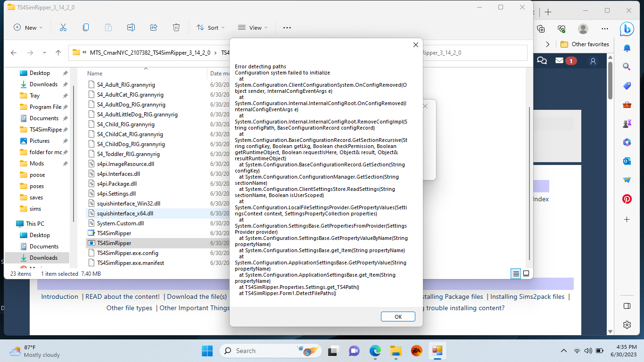Click the Paste icon in the toolbar
This screenshot has height=362, width=644.
point(108,27)
